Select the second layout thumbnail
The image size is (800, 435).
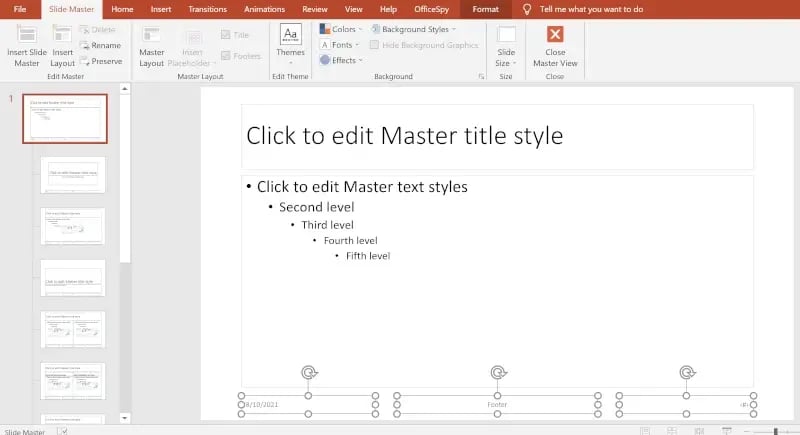(x=73, y=174)
